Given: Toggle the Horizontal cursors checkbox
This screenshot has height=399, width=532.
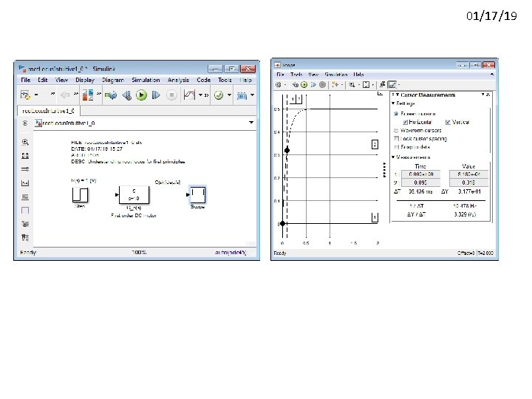Looking at the screenshot, I should pos(405,122).
